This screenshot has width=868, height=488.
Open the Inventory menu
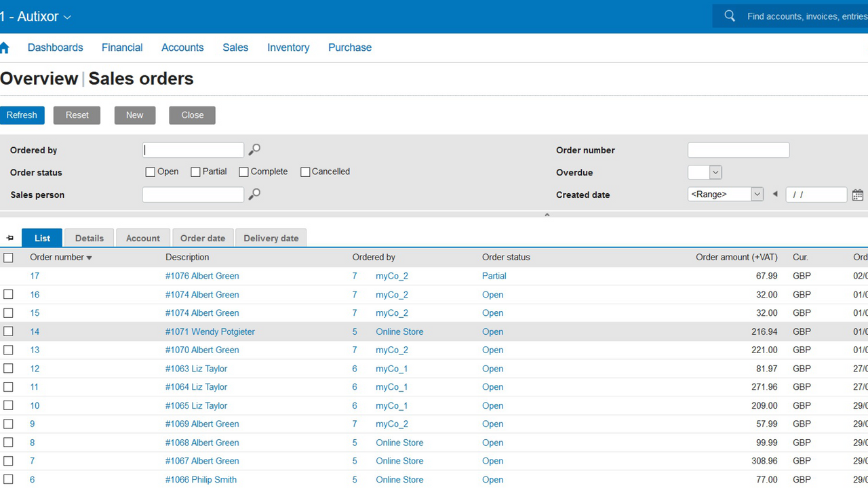click(288, 47)
